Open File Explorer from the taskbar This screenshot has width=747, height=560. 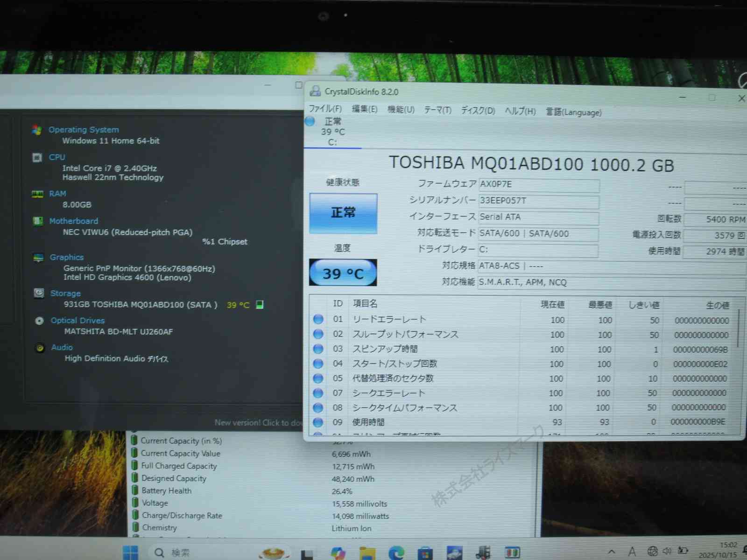(367, 553)
